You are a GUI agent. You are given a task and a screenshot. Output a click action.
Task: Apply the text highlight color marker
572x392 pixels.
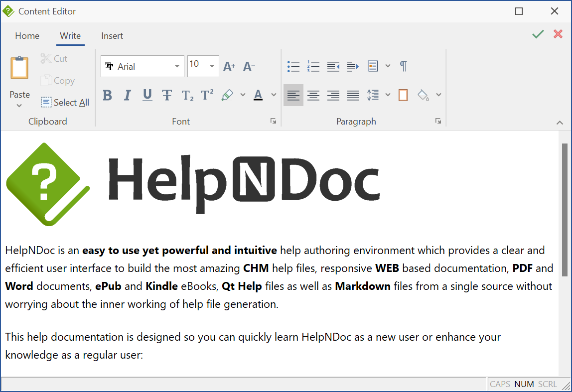coord(227,95)
